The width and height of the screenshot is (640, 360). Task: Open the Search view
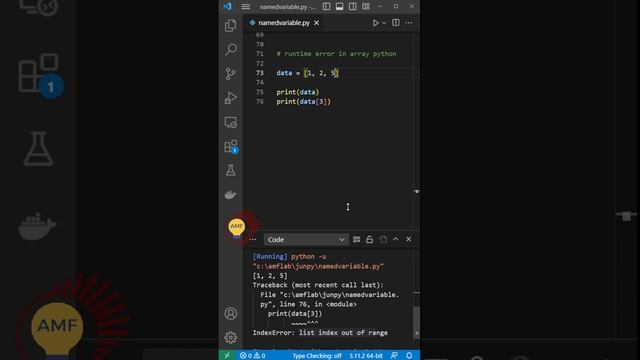[x=231, y=49]
